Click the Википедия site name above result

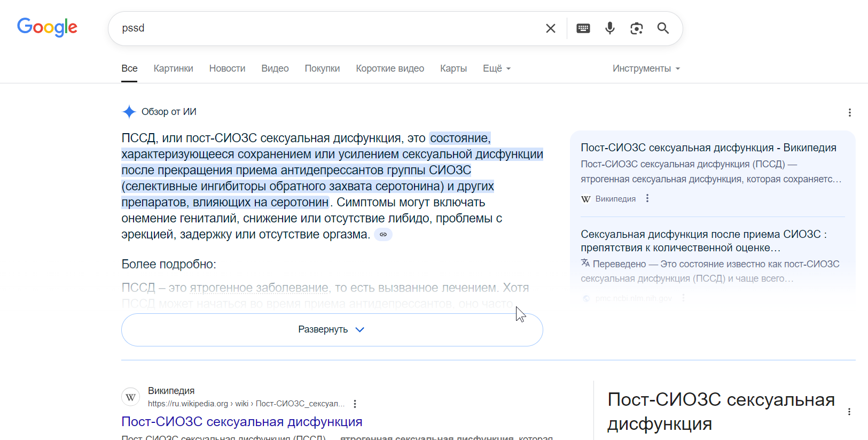pos(171,391)
